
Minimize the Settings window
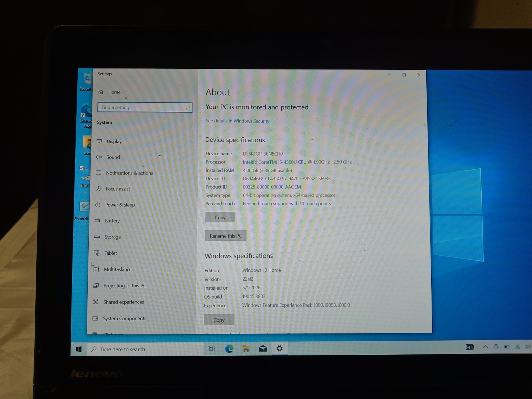coord(389,75)
